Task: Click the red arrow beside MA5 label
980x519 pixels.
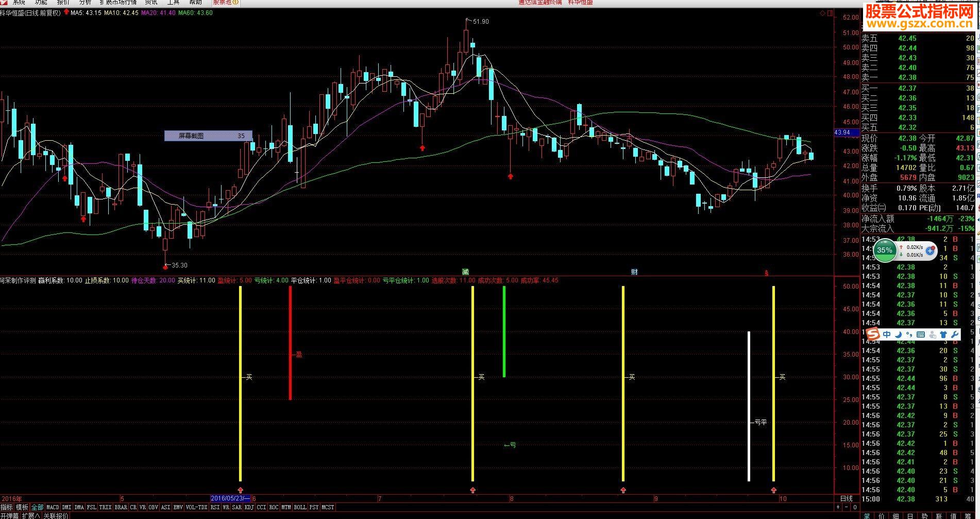Action: coord(66,12)
